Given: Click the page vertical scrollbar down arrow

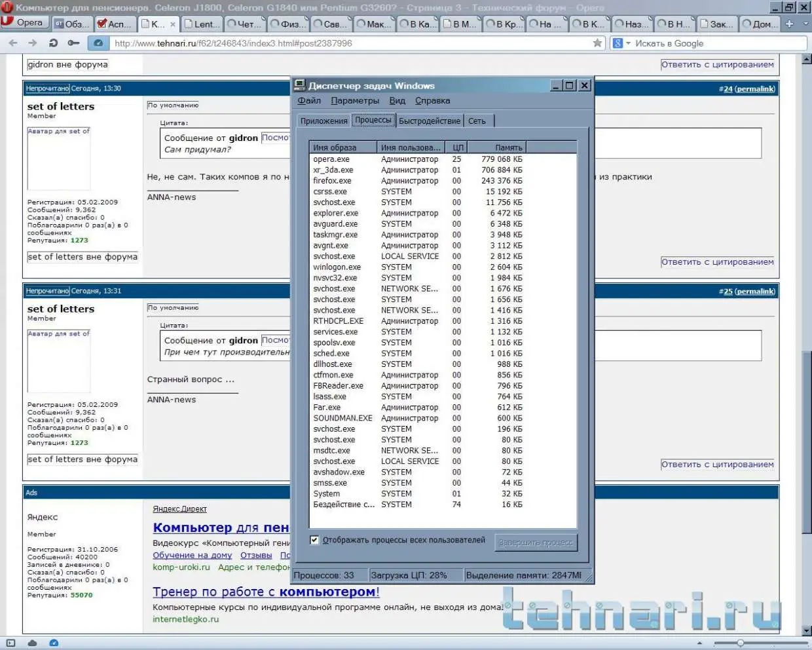Looking at the screenshot, I should click(x=806, y=630).
